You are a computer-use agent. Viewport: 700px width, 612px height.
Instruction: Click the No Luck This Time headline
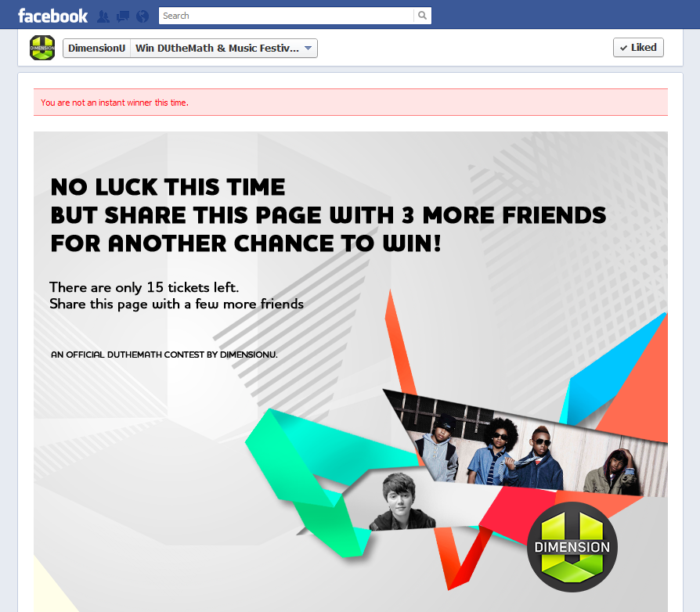[x=168, y=187]
